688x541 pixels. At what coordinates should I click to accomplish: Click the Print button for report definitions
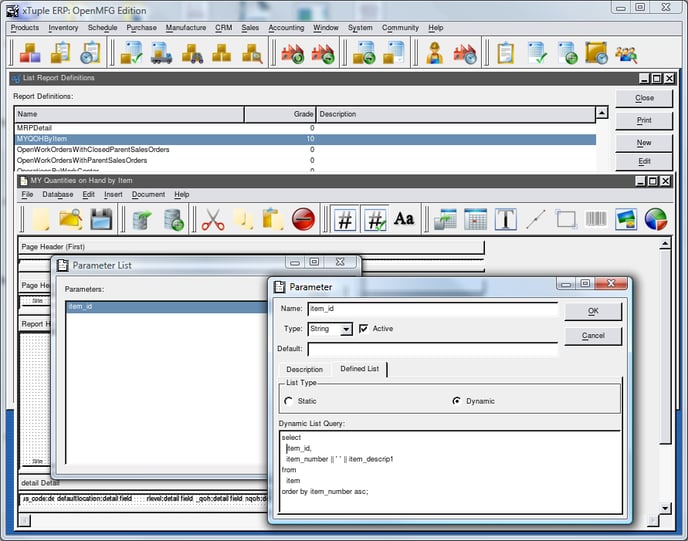644,120
